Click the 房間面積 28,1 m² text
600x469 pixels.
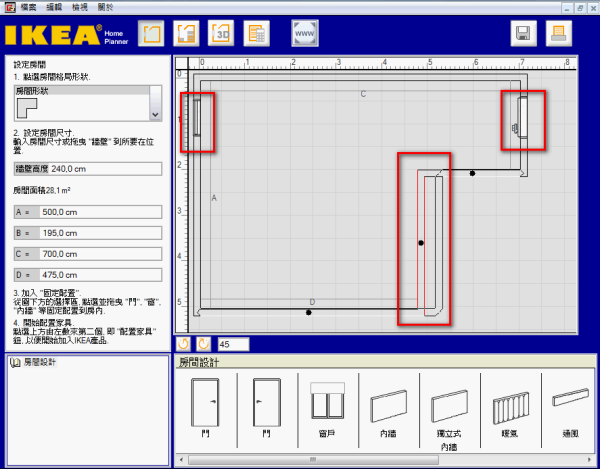tap(42, 190)
